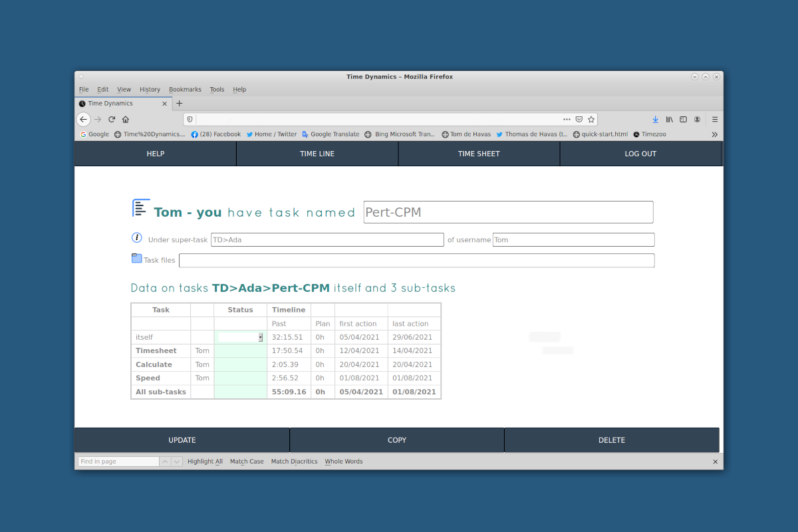
Task: Toggle the sidebar view icon
Action: pyautogui.click(x=683, y=119)
